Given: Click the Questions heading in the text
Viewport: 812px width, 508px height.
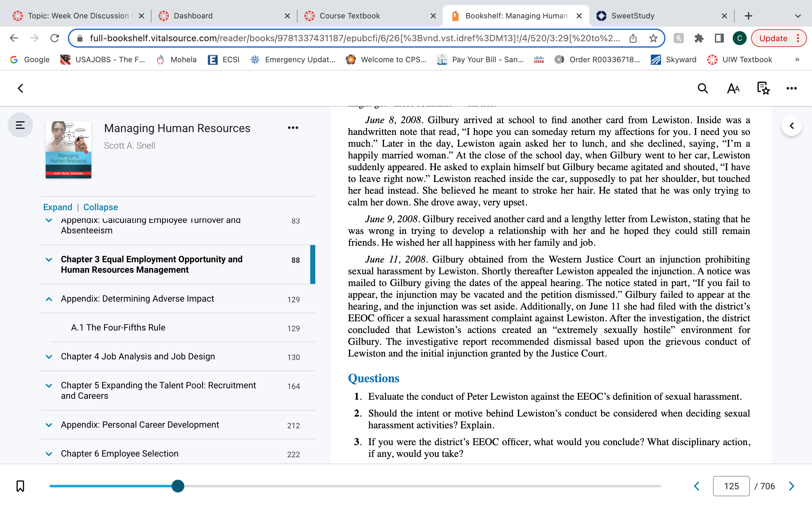Looking at the screenshot, I should click(373, 378).
